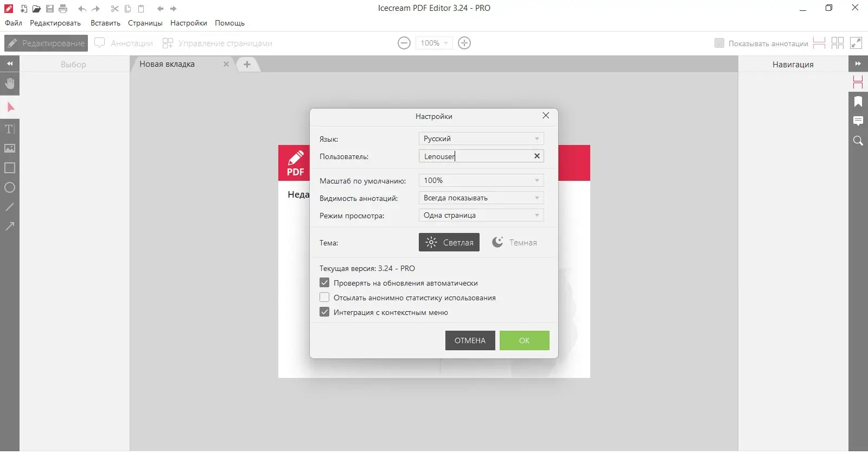Open the search magnifier icon
The width and height of the screenshot is (868, 467).
pyautogui.click(x=858, y=141)
